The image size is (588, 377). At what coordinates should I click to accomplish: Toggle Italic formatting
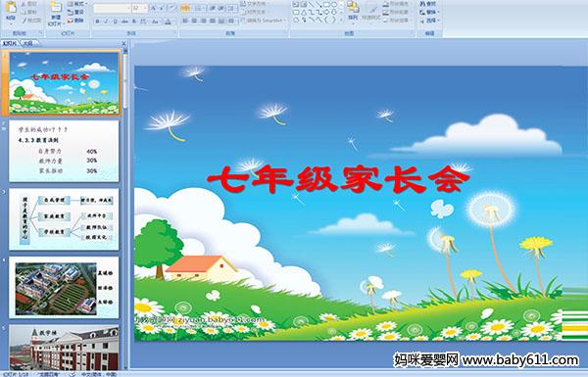(x=106, y=22)
